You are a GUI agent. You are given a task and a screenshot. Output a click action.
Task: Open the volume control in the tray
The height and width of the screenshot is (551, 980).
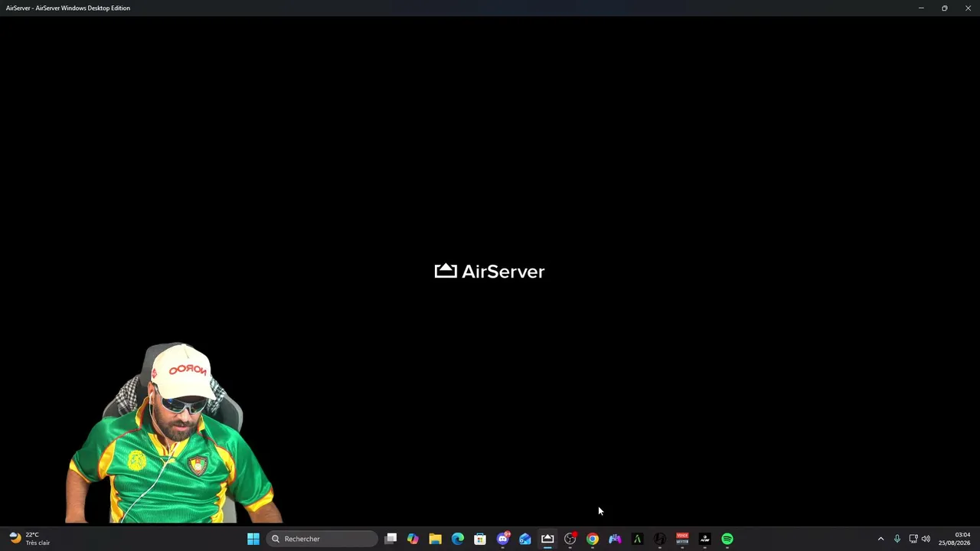926,539
